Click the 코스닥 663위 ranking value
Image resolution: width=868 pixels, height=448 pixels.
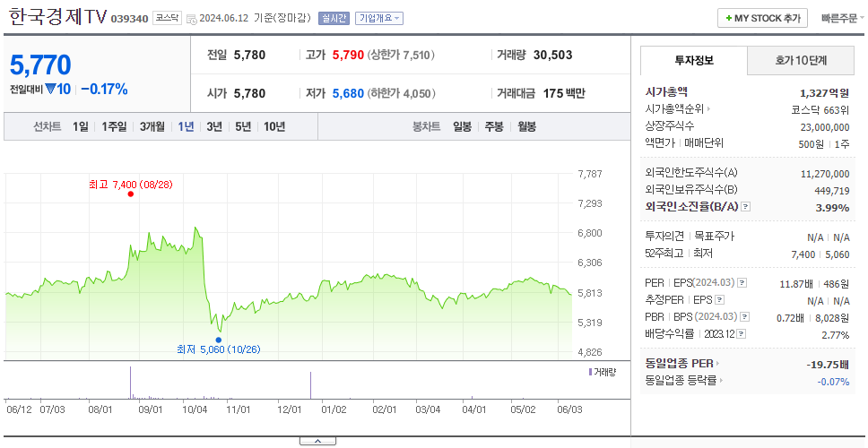tap(820, 109)
